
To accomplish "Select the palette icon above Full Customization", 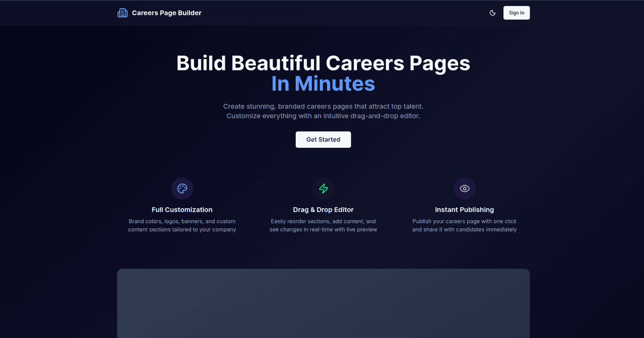I will [182, 188].
